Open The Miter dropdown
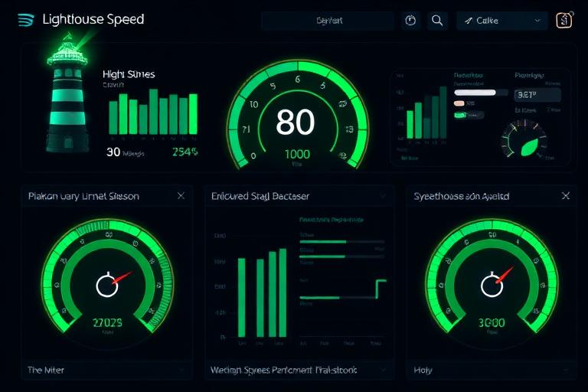This screenshot has width=588, height=392. point(107,371)
